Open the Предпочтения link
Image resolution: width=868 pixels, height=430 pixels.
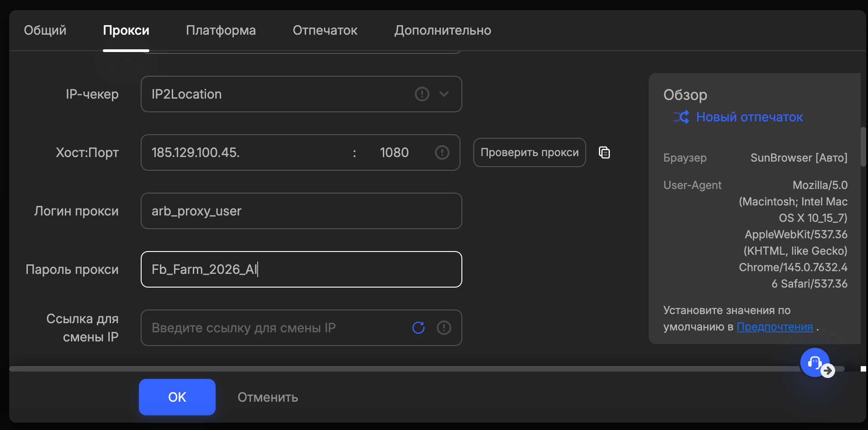775,326
